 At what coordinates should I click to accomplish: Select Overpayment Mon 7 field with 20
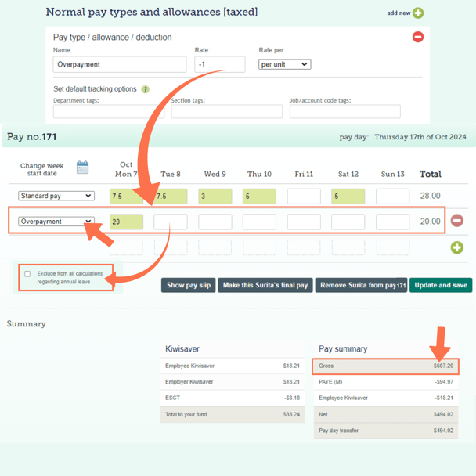tap(126, 222)
